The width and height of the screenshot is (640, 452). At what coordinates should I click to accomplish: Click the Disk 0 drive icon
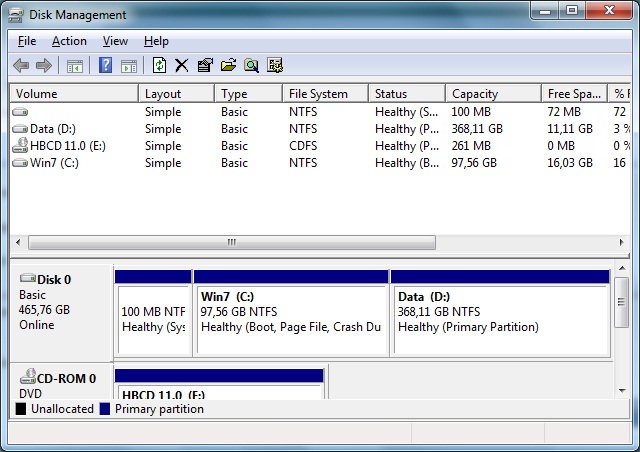tap(28, 278)
